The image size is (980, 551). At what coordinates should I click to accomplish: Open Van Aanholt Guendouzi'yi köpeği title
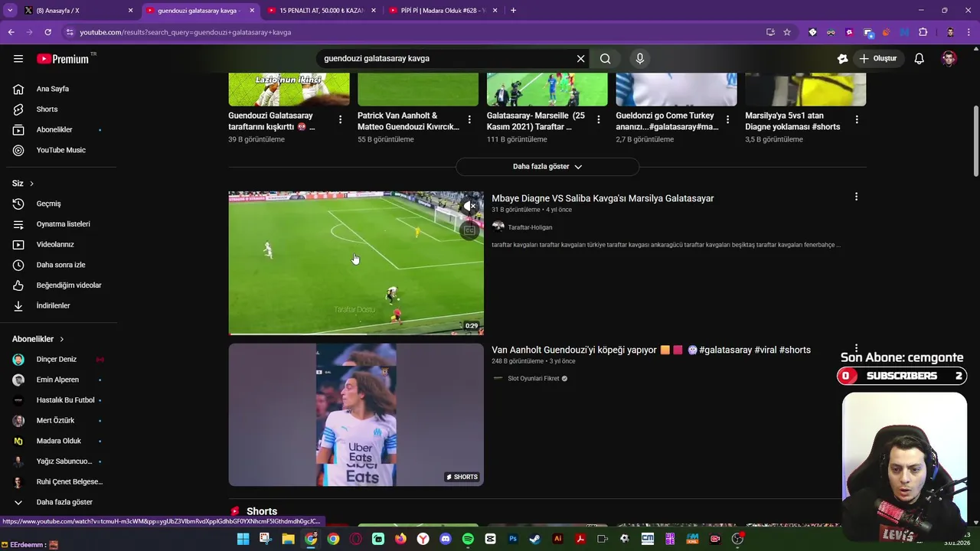point(651,350)
